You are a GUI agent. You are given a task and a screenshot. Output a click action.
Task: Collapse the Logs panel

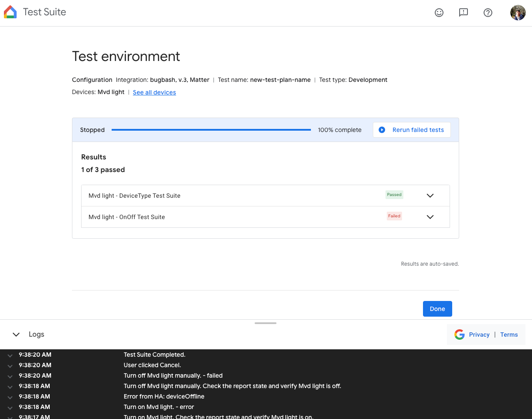pyautogui.click(x=16, y=335)
